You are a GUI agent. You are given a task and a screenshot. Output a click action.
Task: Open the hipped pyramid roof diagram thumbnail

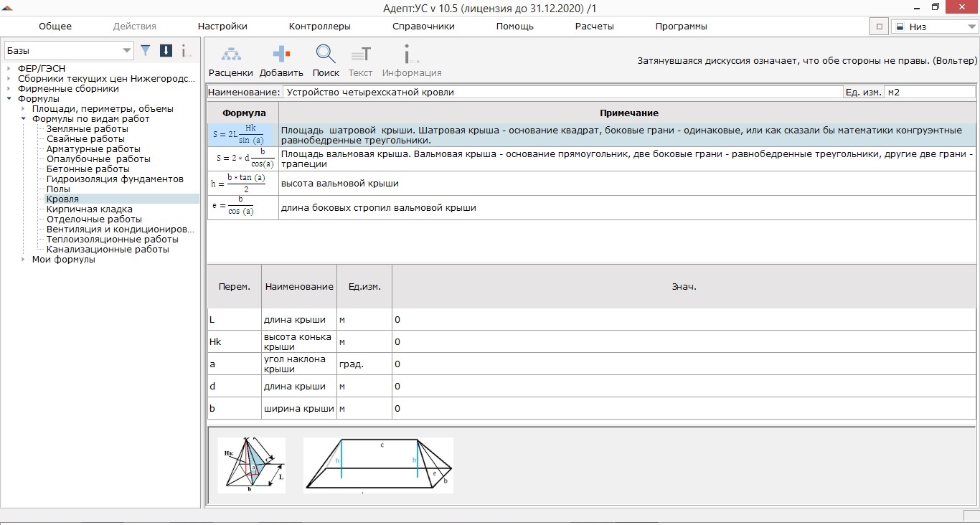point(251,465)
